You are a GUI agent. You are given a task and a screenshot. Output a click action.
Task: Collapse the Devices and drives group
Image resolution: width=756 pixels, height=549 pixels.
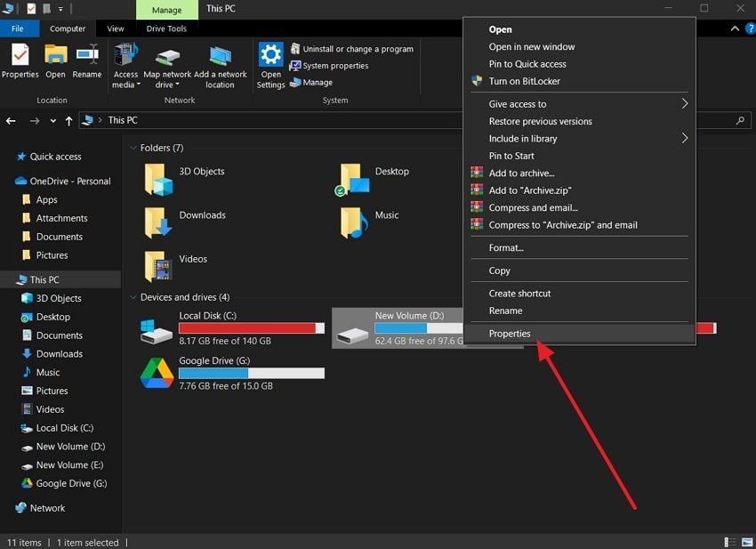tap(133, 297)
